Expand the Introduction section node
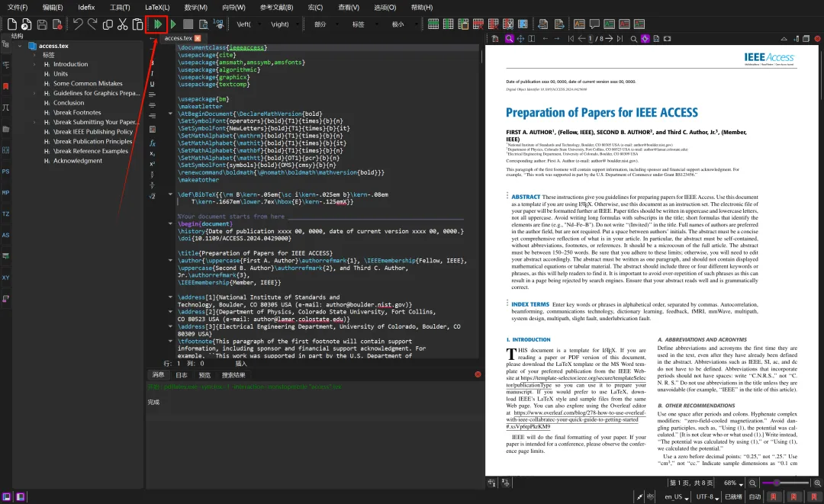The height and width of the screenshot is (504, 824). click(34, 65)
